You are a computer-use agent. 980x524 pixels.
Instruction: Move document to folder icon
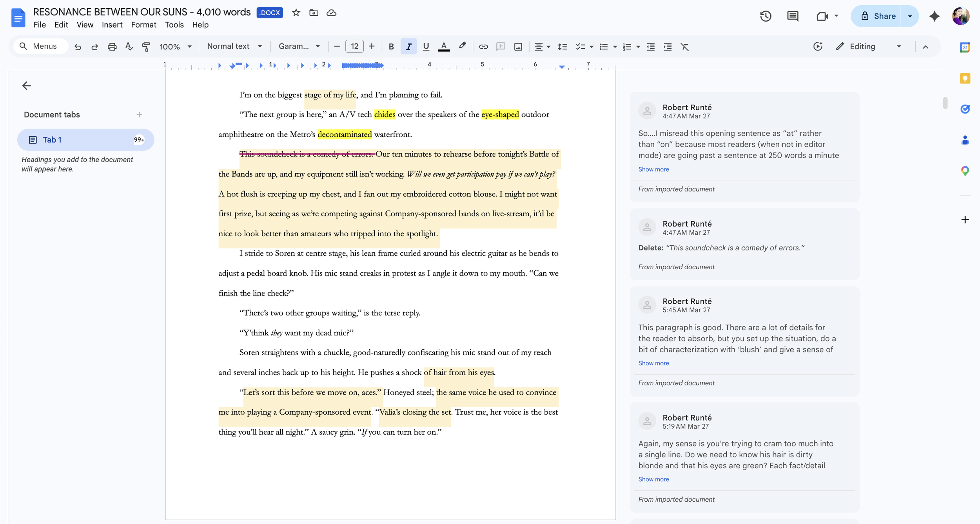(314, 13)
